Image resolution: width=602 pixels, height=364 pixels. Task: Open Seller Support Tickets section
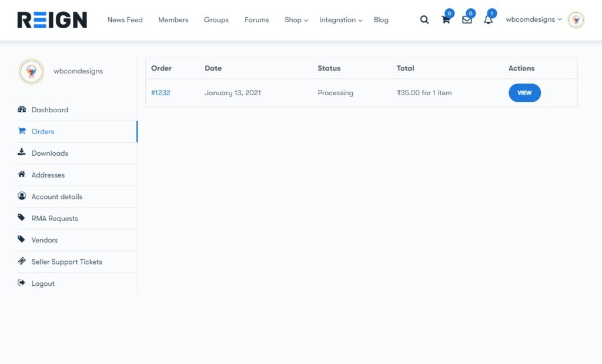click(66, 262)
